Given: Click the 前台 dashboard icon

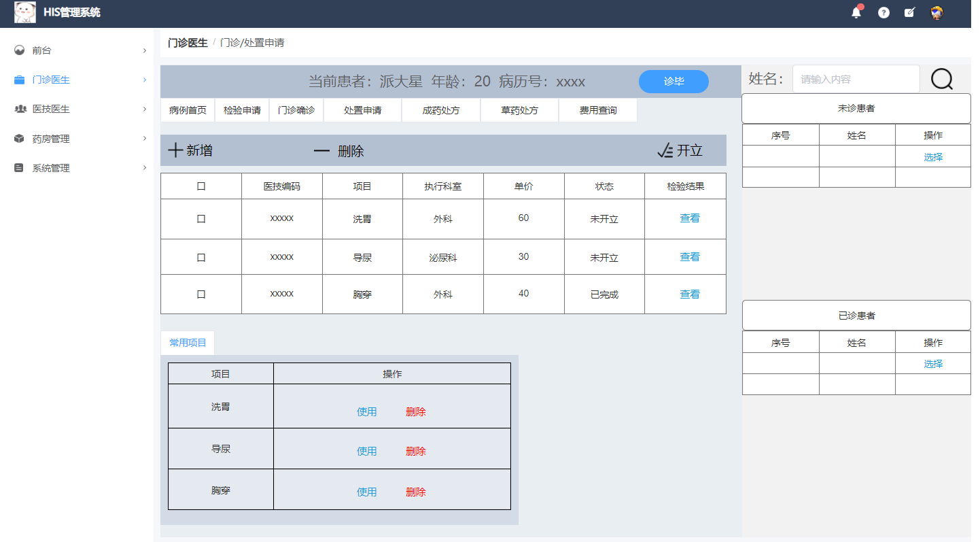Looking at the screenshot, I should [20, 50].
